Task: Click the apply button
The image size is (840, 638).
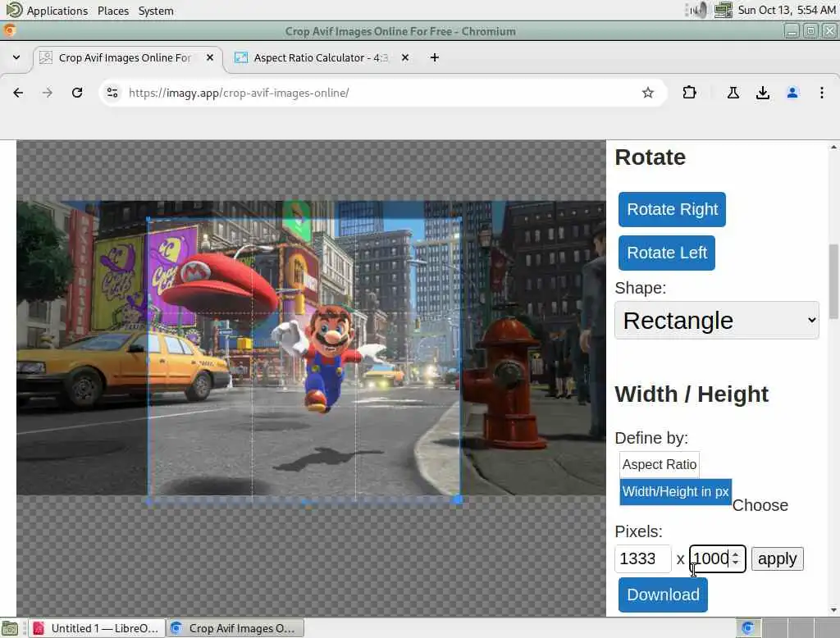Action: [778, 558]
